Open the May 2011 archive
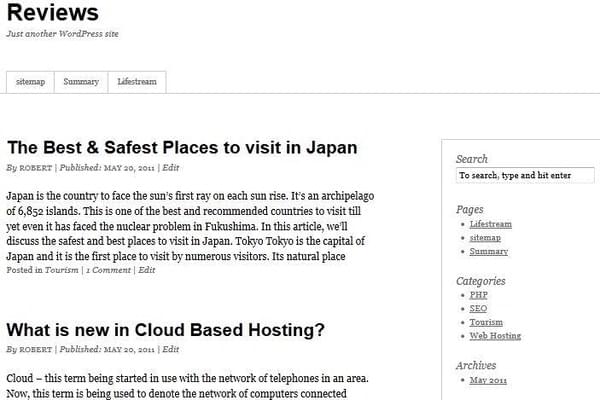Screen dimensions: 600x400 [488, 380]
